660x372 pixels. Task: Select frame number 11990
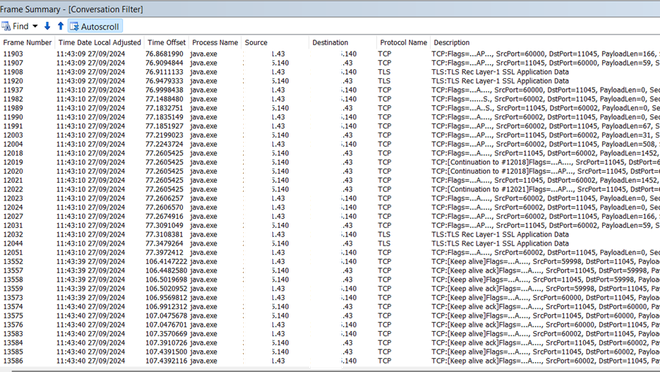13,117
